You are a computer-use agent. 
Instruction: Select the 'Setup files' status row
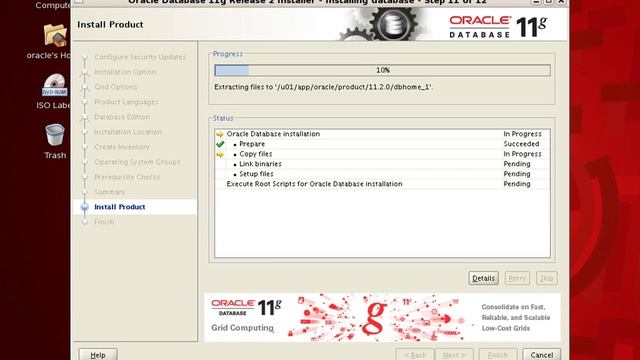[382, 174]
